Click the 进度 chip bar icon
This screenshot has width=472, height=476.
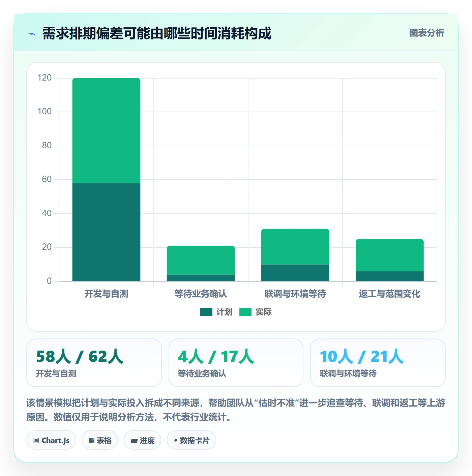point(134,441)
